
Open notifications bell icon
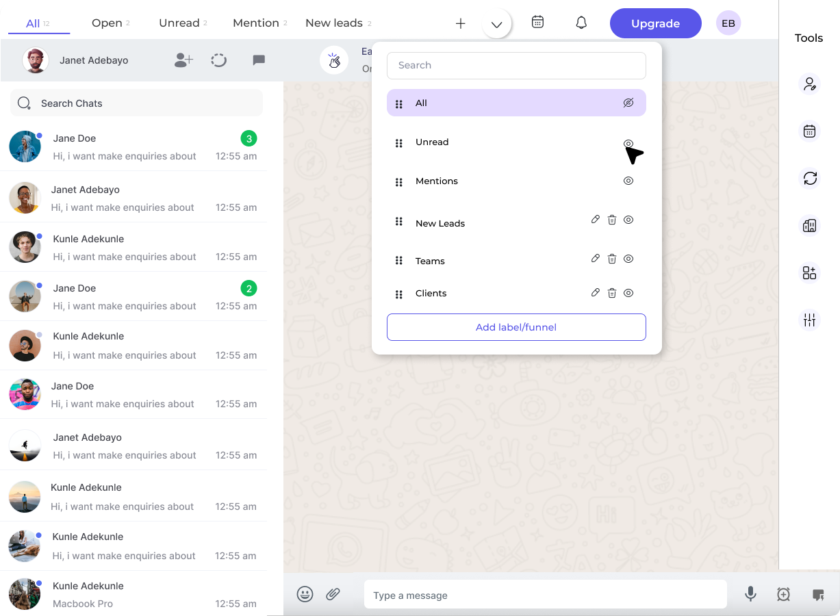(x=581, y=23)
